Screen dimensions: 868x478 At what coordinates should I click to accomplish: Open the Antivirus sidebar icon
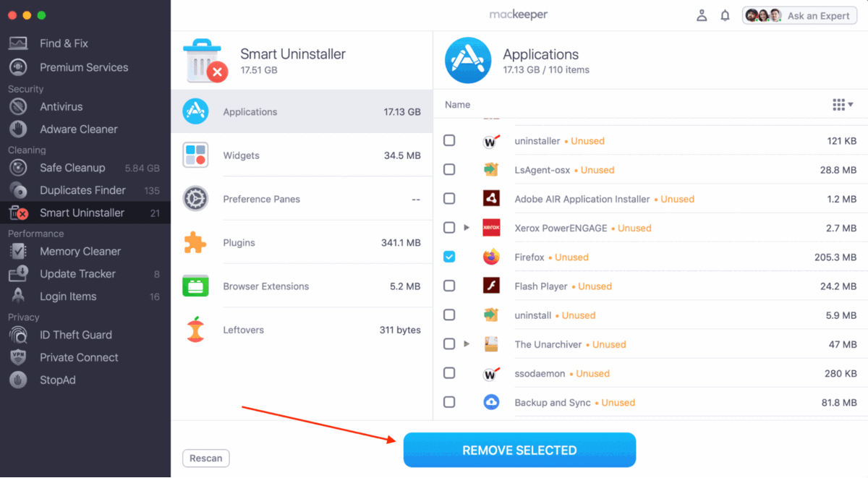[18, 106]
